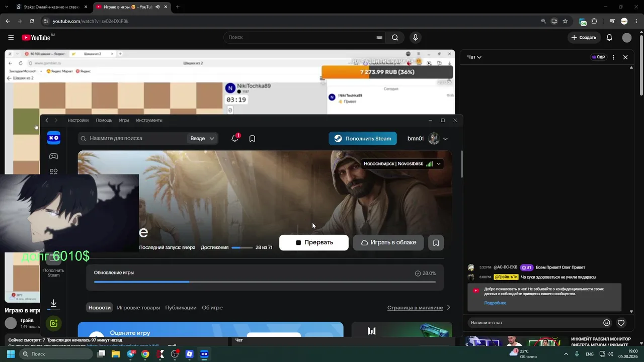Click the Напишите в чат input
This screenshot has width=644, height=362.
(x=534, y=323)
